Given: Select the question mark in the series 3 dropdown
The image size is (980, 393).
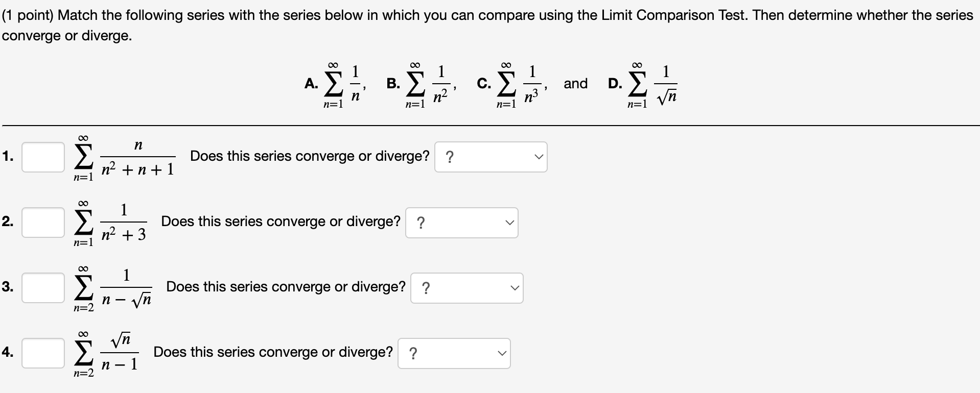Looking at the screenshot, I should 426,287.
